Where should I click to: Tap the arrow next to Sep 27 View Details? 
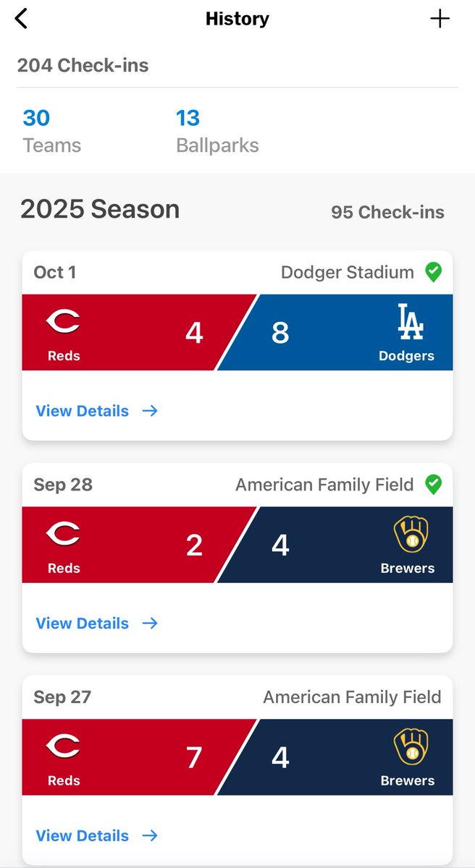coord(150,835)
